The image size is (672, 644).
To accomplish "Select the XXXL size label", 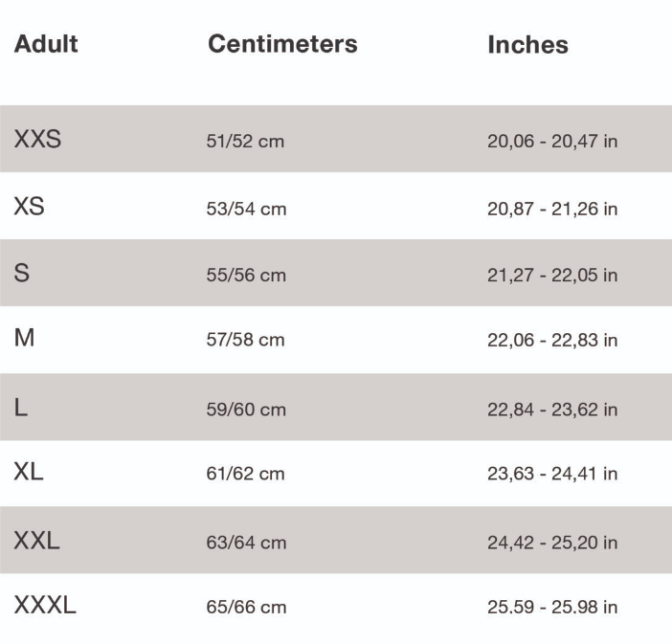I will (45, 606).
